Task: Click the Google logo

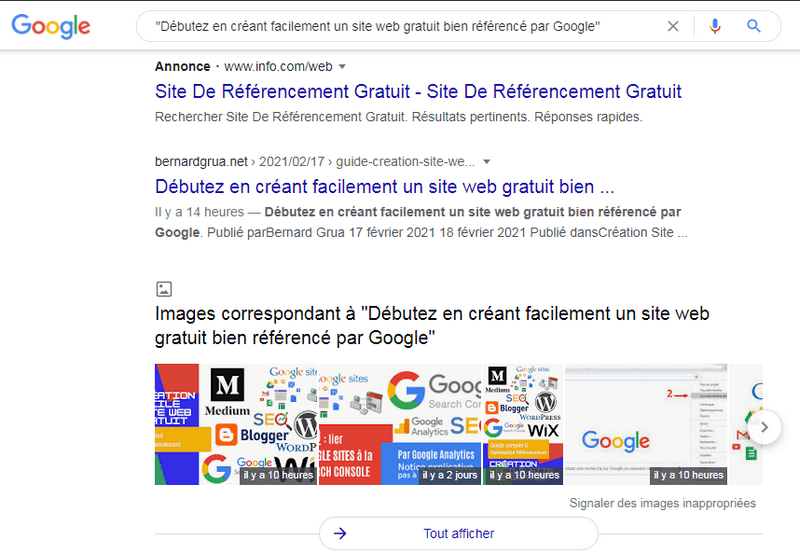Action: (x=51, y=26)
